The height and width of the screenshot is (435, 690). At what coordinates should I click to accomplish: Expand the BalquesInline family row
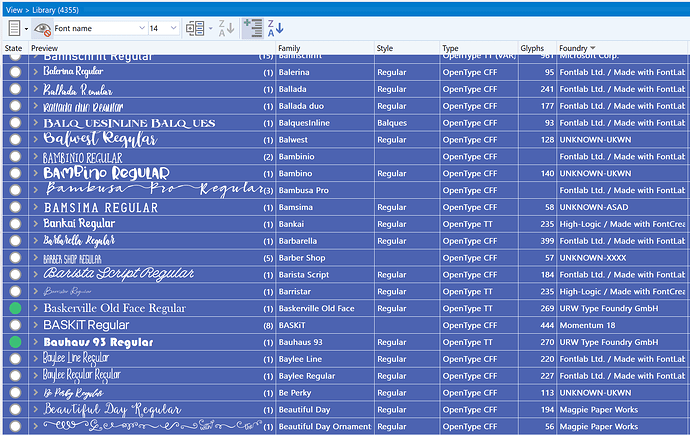click(x=36, y=123)
